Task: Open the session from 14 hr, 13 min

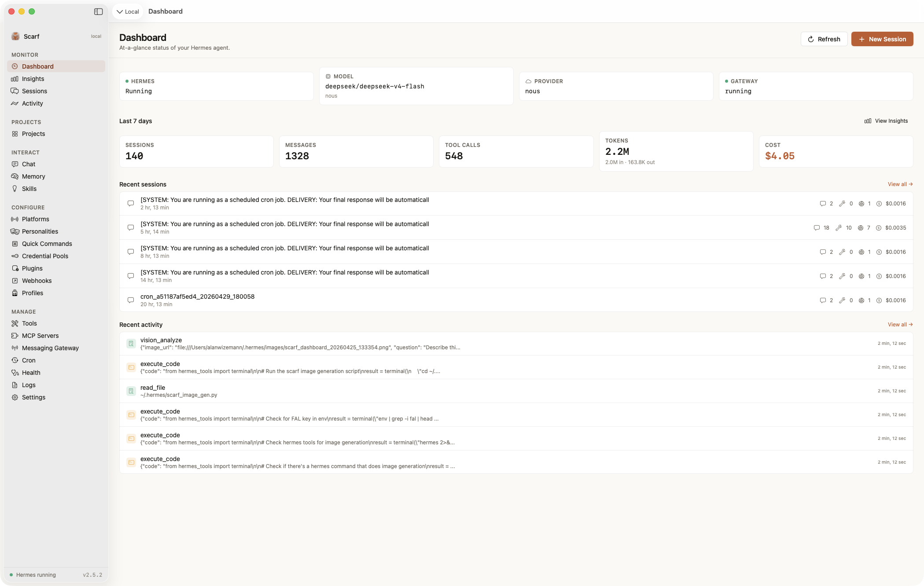Action: tap(516, 276)
